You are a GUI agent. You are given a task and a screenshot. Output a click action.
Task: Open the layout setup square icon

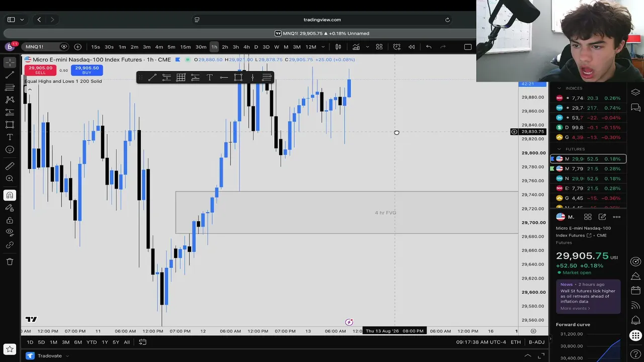click(468, 47)
